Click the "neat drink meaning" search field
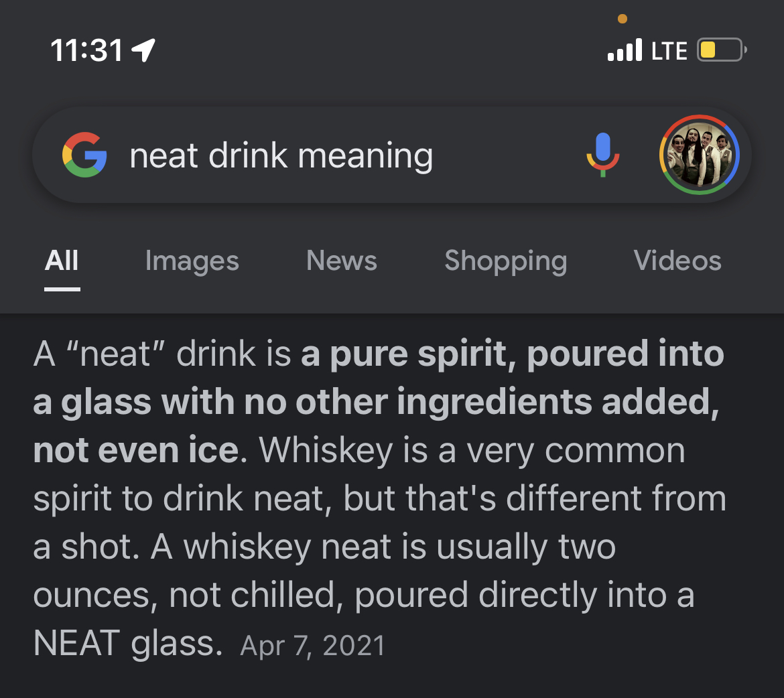The width and height of the screenshot is (784, 698). point(281,156)
